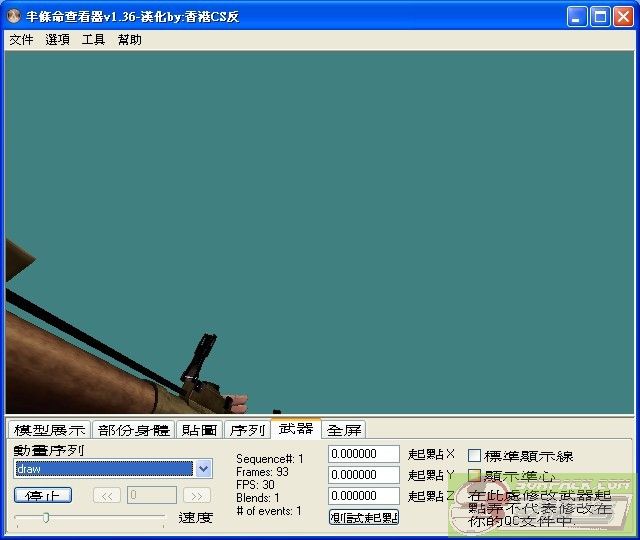Click the 'Frames: 93' info text

(x=262, y=472)
